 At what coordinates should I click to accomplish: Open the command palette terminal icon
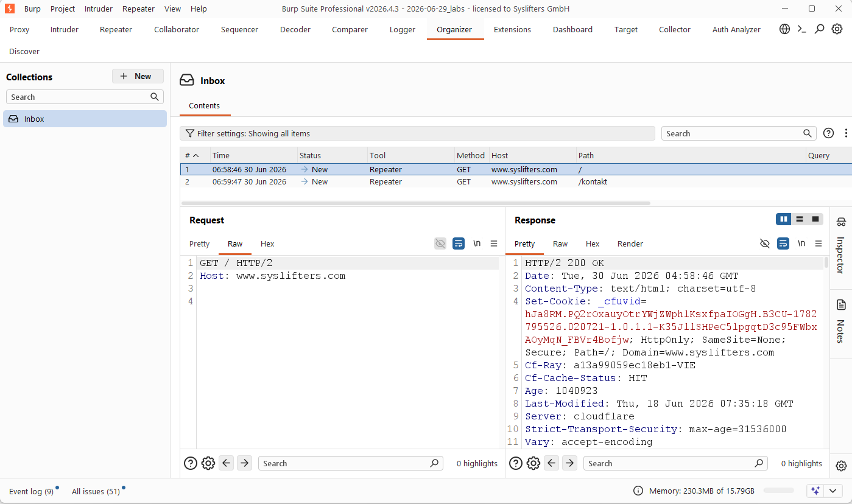(x=802, y=29)
